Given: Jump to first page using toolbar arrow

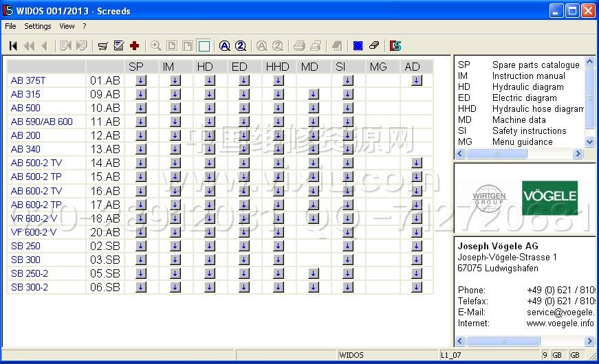Looking at the screenshot, I should [x=13, y=46].
